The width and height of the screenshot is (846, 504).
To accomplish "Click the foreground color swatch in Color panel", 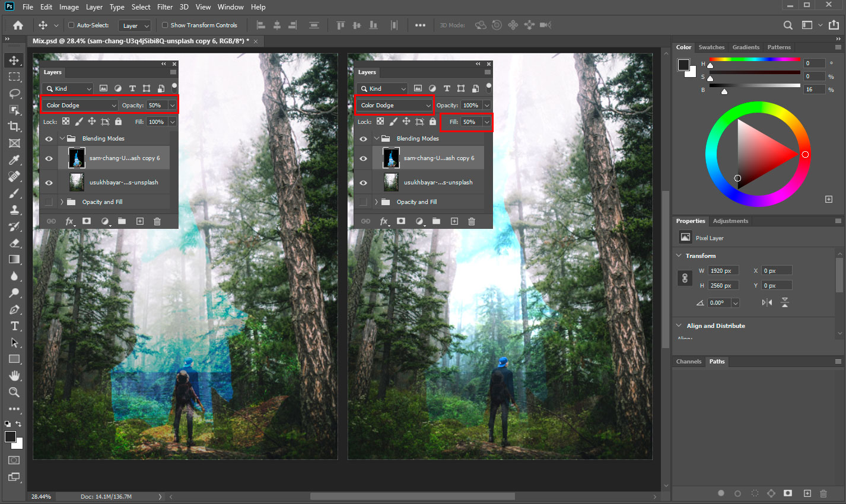I will coord(684,65).
